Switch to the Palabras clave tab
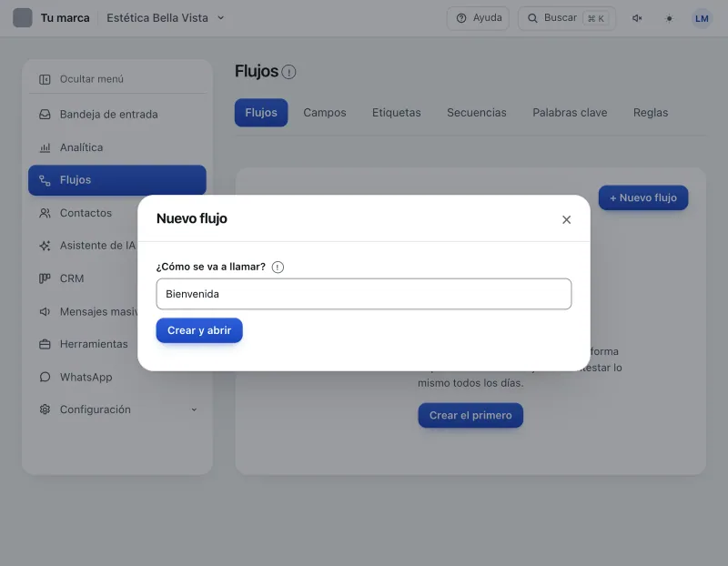728x566 pixels. (570, 113)
